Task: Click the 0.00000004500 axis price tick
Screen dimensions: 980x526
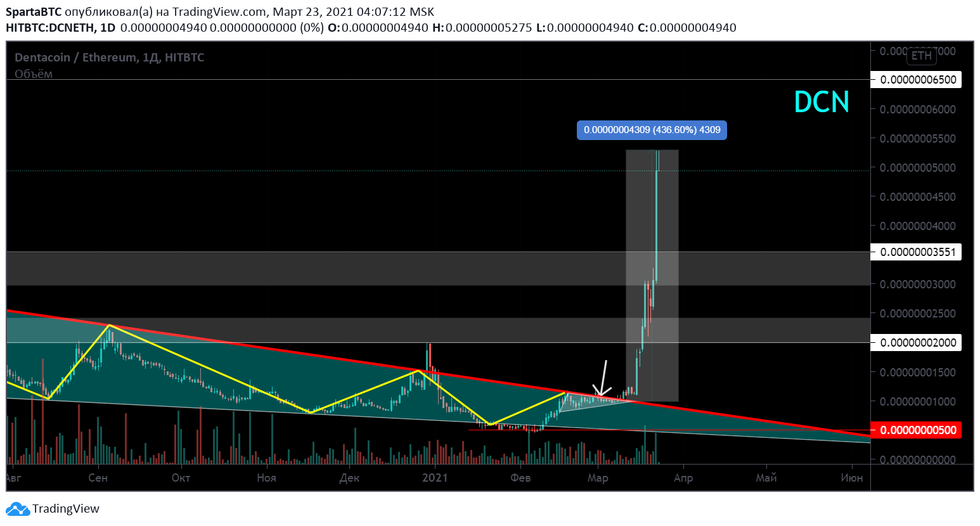Action: (x=917, y=197)
